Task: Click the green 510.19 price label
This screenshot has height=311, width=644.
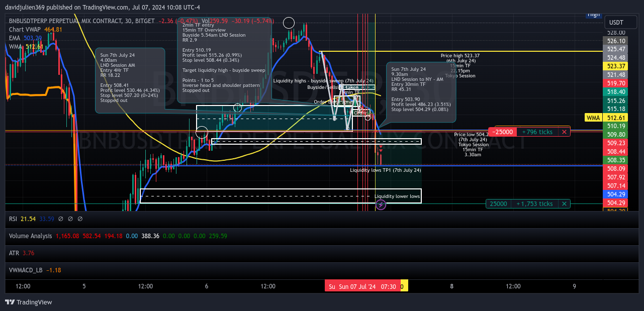Action: (x=616, y=126)
